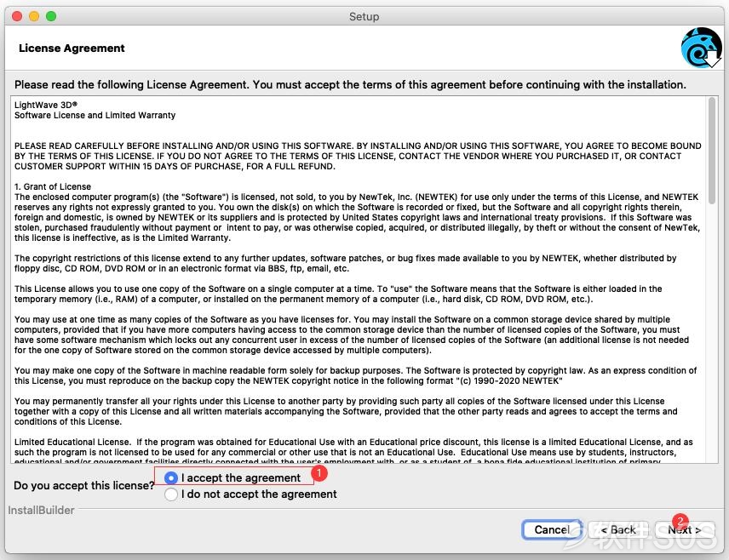Click paragraph starting 'You may make one copy'
Image resolution: width=729 pixels, height=560 pixels.
coord(356,375)
